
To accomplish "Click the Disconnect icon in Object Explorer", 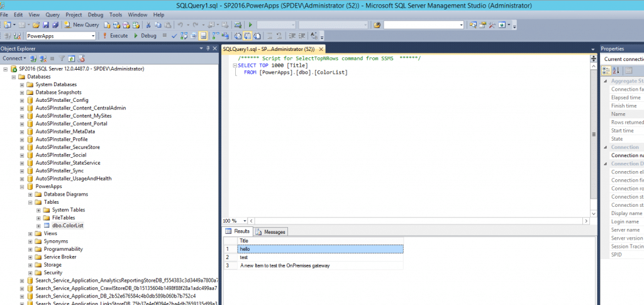I will pyautogui.click(x=43, y=58).
